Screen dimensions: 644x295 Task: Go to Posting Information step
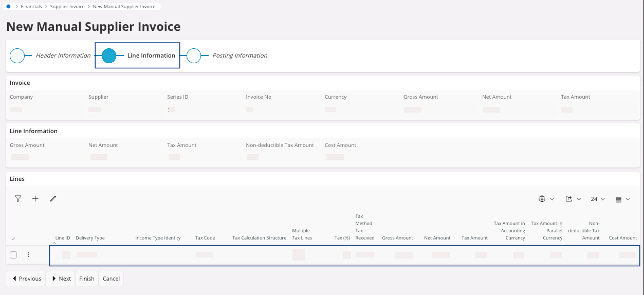point(194,56)
